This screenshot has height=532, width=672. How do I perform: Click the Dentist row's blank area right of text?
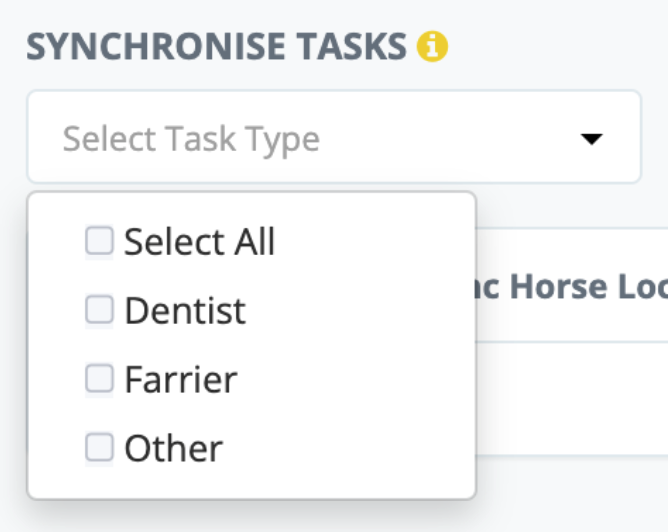360,311
